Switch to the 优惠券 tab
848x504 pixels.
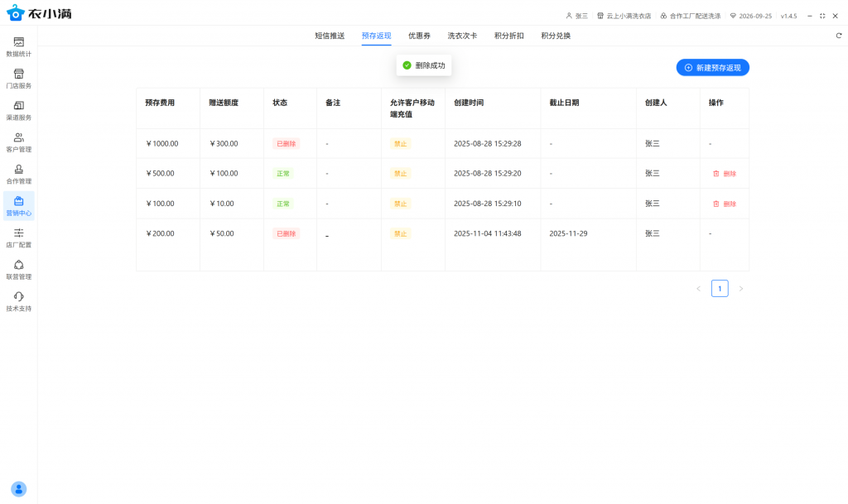click(419, 36)
